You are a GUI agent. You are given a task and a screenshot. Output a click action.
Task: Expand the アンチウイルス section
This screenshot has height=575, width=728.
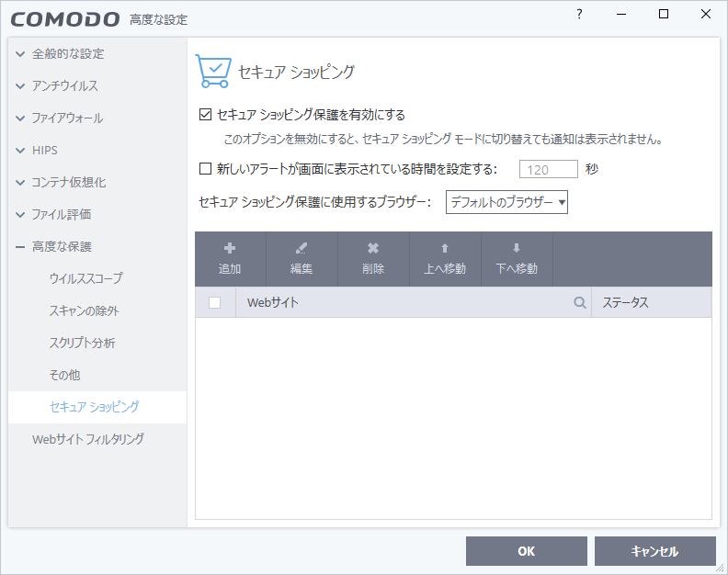(20, 86)
